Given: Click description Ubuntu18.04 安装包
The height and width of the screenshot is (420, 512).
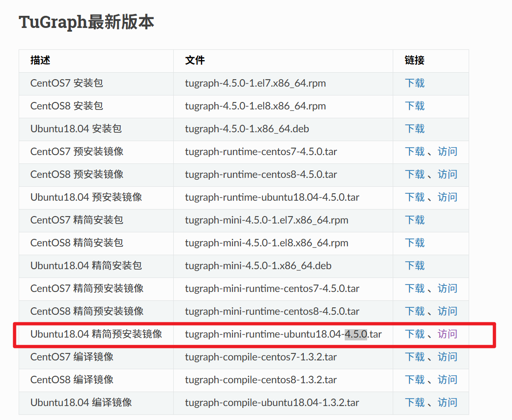Looking at the screenshot, I should 76,129.
